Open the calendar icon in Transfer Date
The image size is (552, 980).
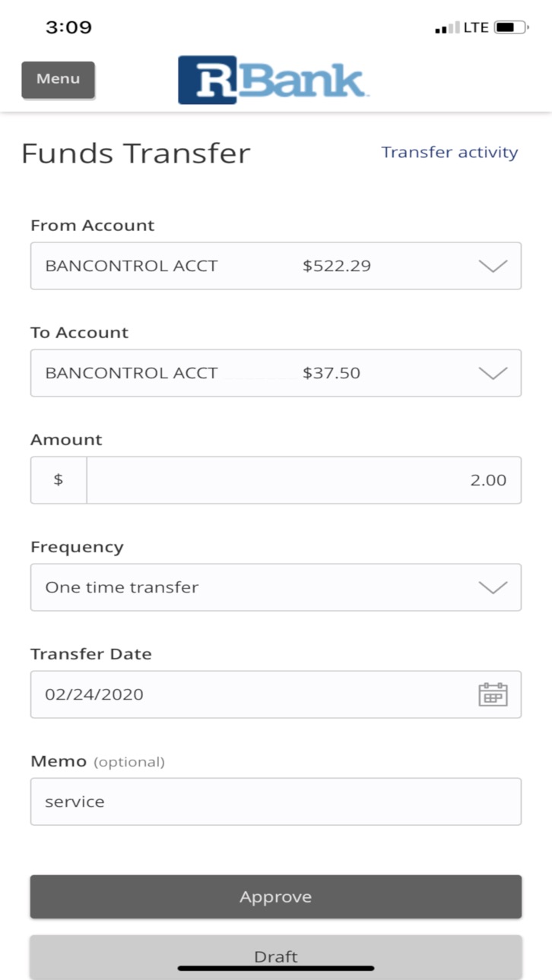[x=493, y=694]
